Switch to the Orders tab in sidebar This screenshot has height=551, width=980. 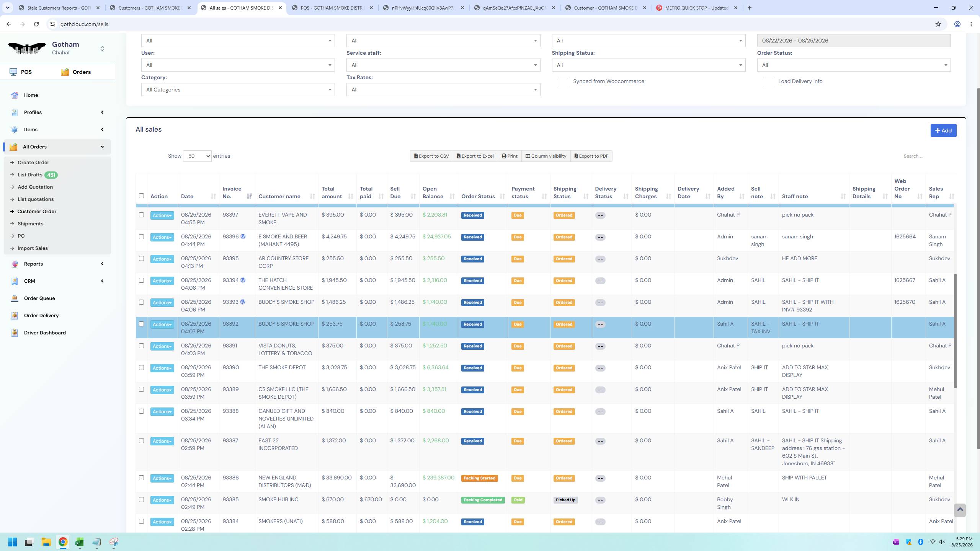click(76, 72)
